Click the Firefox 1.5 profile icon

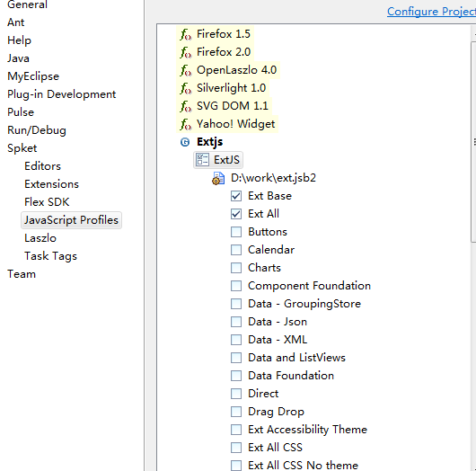[186, 34]
